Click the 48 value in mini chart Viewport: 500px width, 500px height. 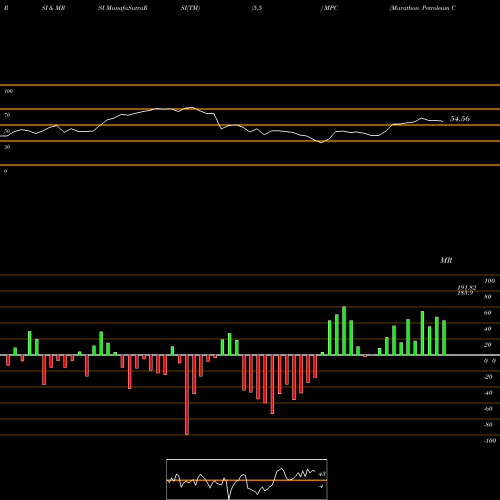[x=322, y=474]
